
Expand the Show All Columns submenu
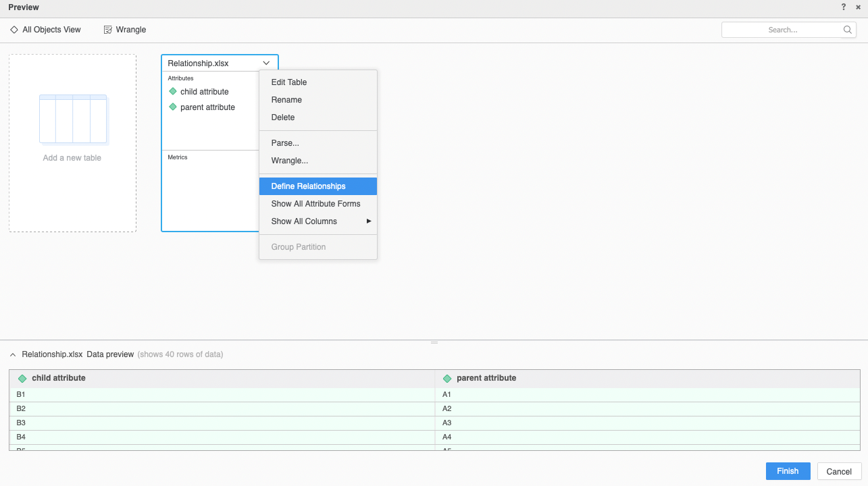coord(369,221)
